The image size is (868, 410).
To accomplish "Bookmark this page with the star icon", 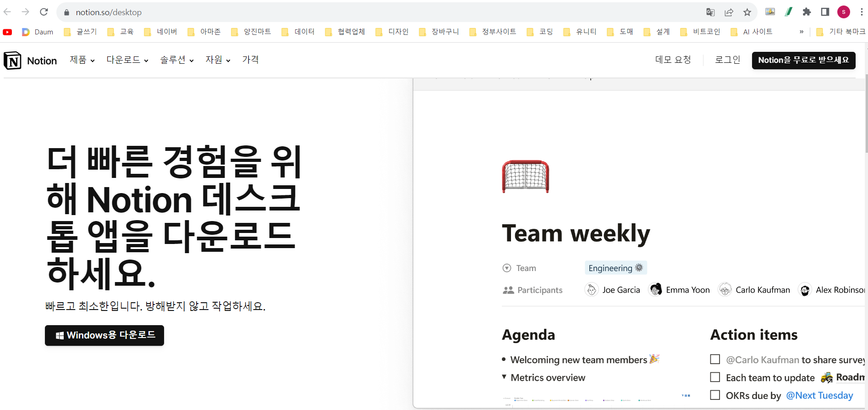I will tap(747, 12).
